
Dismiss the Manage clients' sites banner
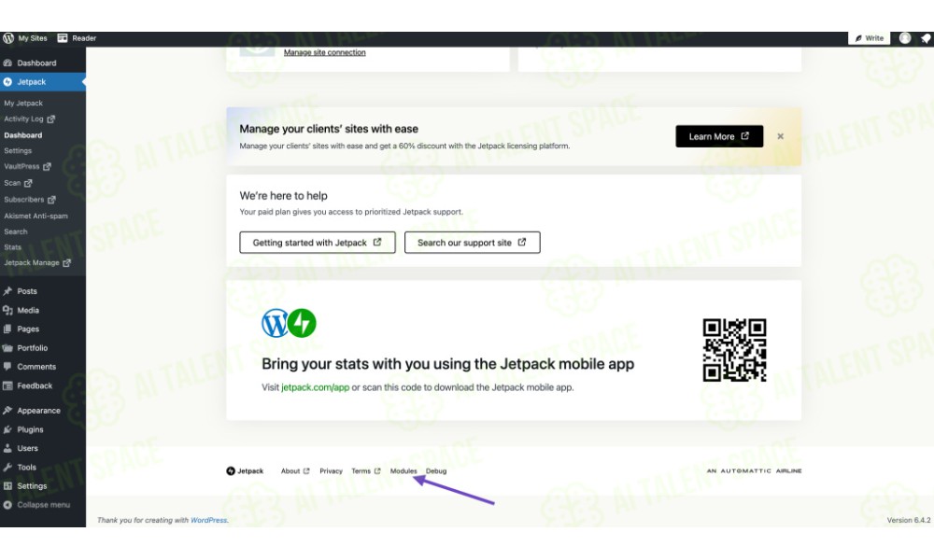point(780,136)
